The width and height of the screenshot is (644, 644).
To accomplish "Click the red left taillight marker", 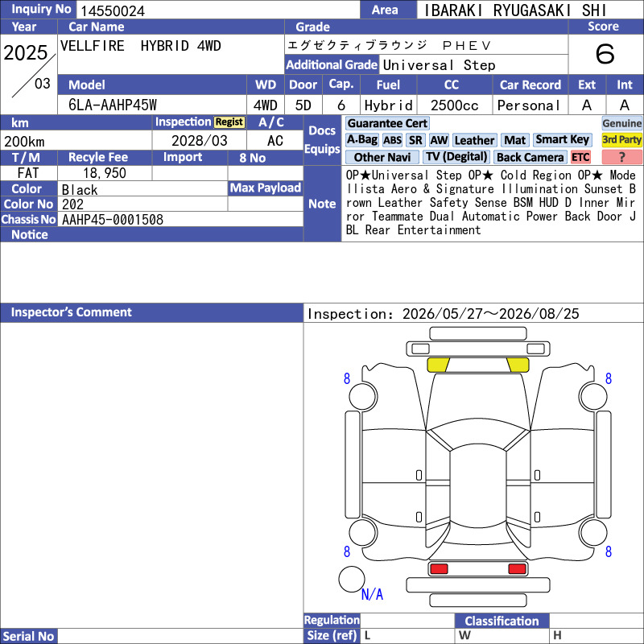I will [439, 569].
